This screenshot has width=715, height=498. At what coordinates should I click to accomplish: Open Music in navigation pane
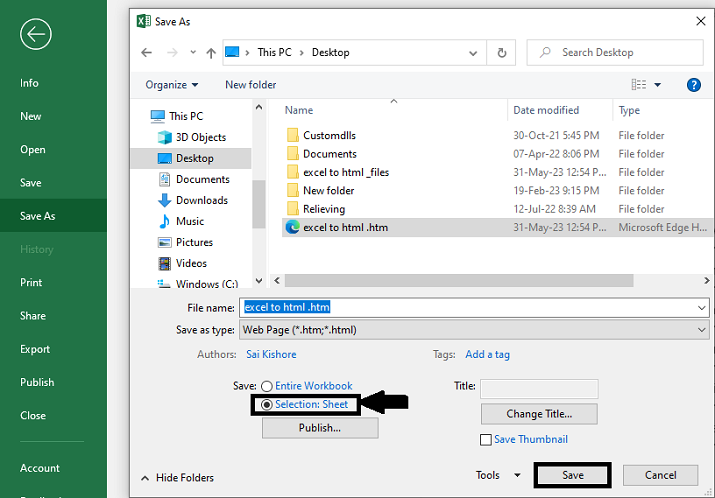click(x=181, y=221)
